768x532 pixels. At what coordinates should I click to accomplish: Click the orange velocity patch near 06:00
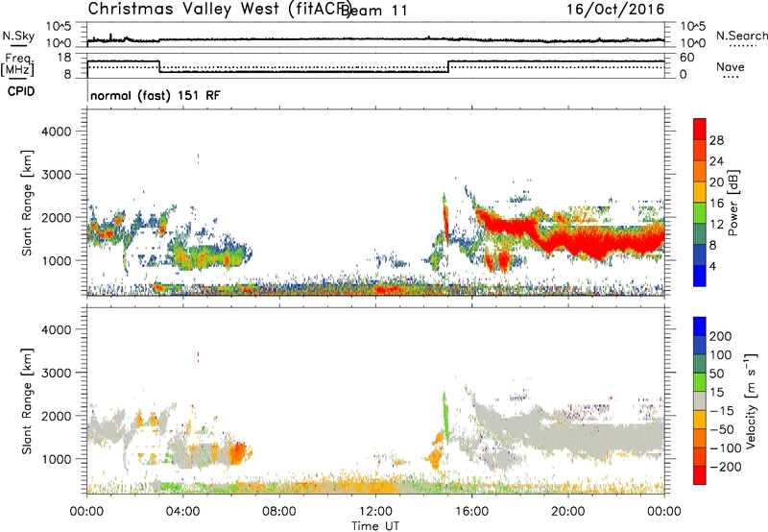coord(238,452)
